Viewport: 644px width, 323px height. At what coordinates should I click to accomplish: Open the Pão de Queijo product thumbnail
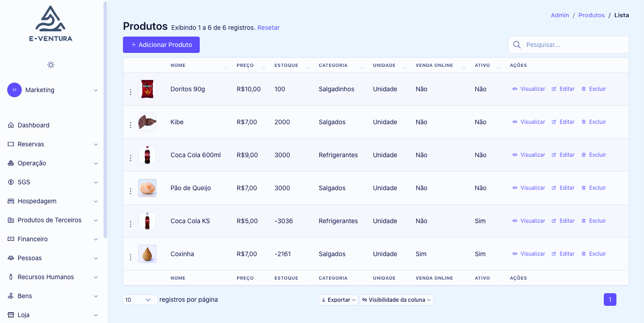pos(147,188)
